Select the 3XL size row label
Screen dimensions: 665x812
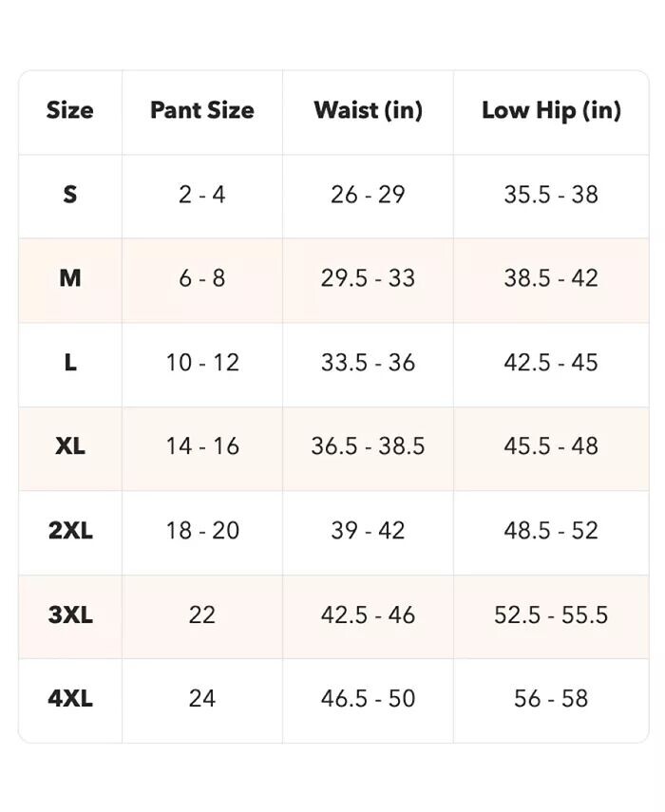[70, 614]
